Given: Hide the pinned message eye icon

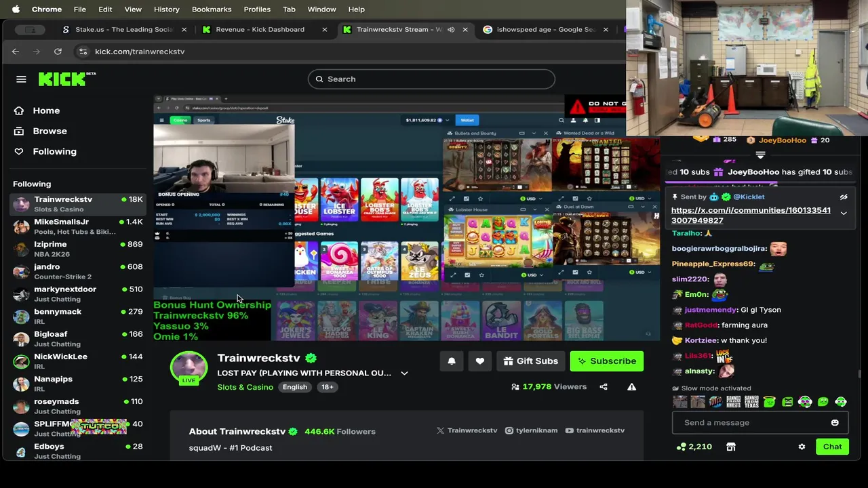Looking at the screenshot, I should (844, 197).
